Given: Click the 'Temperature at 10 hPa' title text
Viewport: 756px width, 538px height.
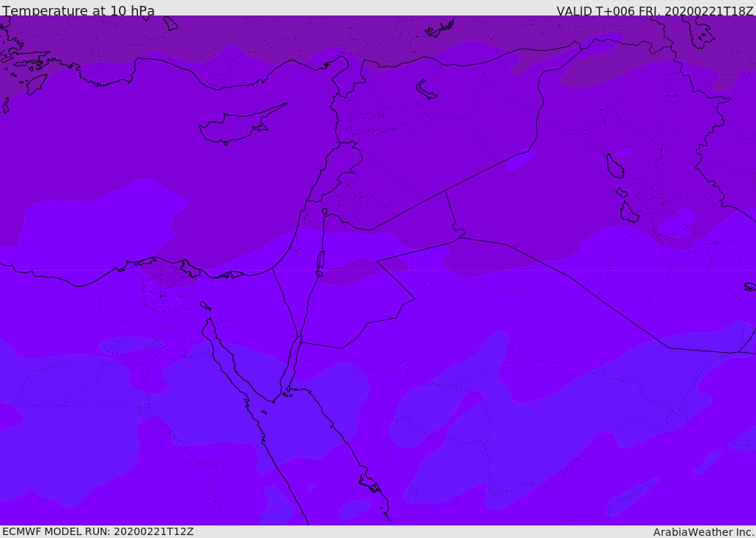Looking at the screenshot, I should tap(78, 10).
